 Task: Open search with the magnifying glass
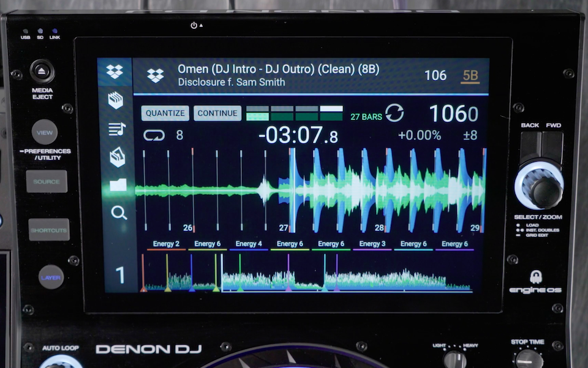[x=118, y=212]
